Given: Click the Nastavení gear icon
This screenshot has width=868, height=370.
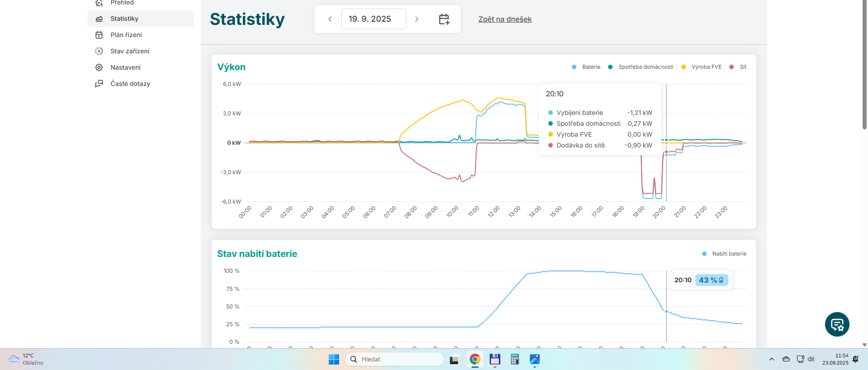Looking at the screenshot, I should pyautogui.click(x=99, y=67).
